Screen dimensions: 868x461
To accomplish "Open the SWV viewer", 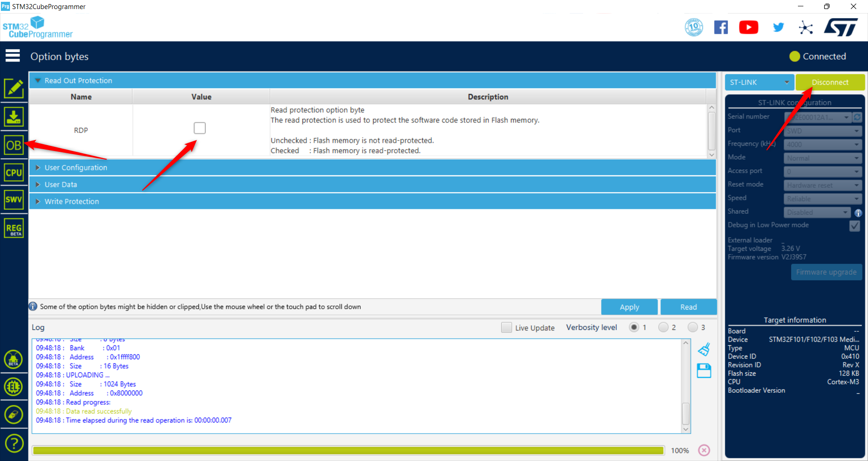I will tap(14, 199).
